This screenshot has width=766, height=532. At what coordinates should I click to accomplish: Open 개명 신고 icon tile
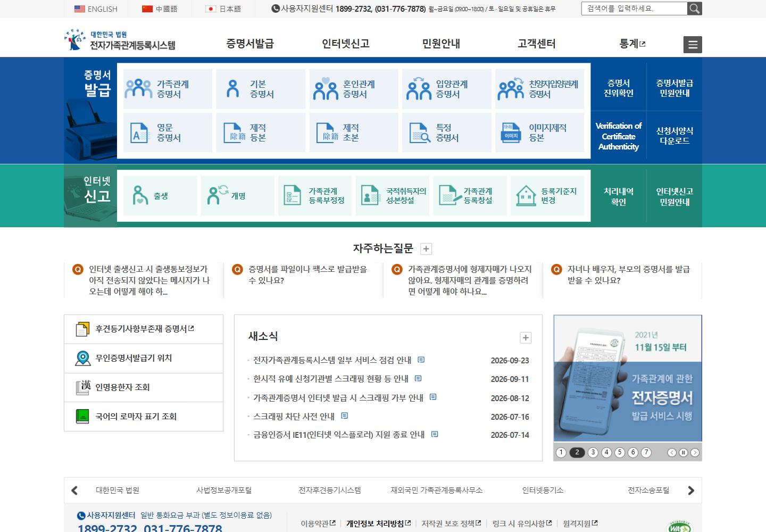click(237, 196)
